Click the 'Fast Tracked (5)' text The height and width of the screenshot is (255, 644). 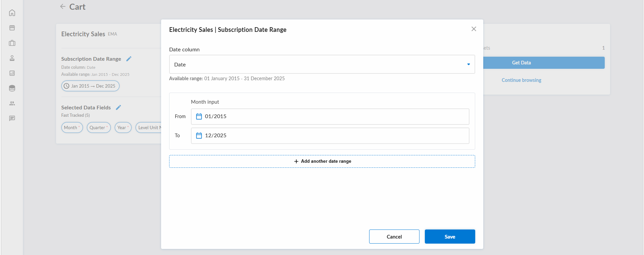76,115
